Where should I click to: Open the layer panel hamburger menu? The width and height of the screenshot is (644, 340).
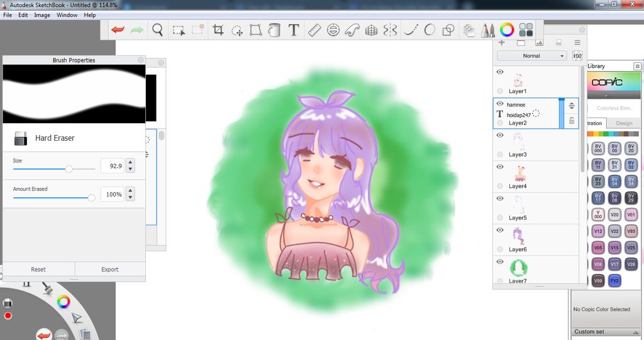click(x=577, y=42)
